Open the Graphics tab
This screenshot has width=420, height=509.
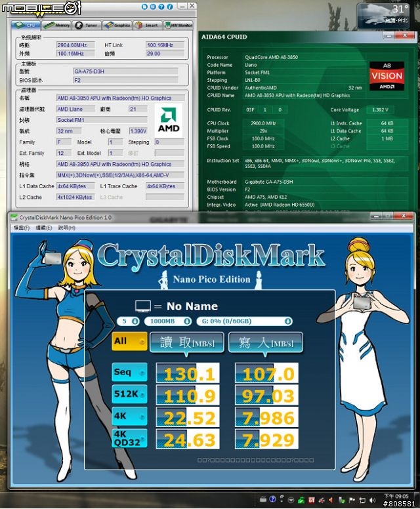coord(117,25)
